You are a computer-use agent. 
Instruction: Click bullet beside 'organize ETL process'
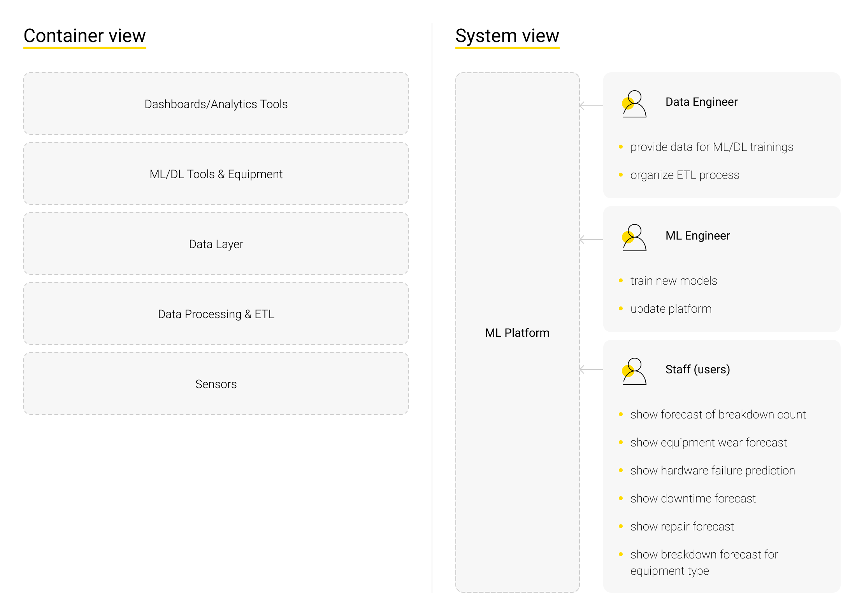point(621,175)
